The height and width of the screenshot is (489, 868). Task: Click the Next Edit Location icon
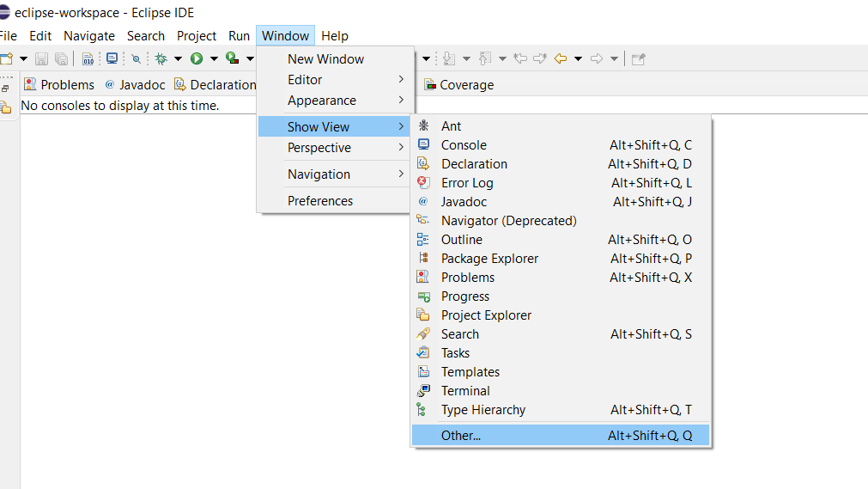tap(540, 58)
